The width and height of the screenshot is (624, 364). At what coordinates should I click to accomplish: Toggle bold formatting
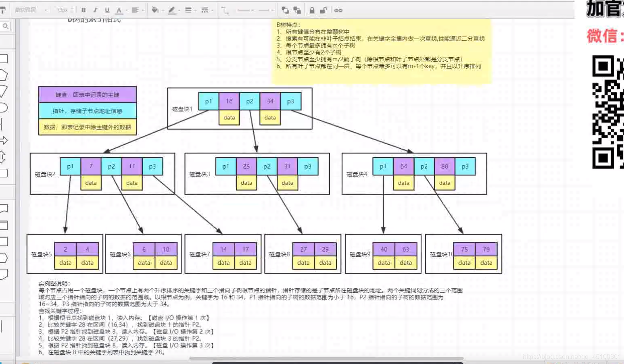(83, 10)
